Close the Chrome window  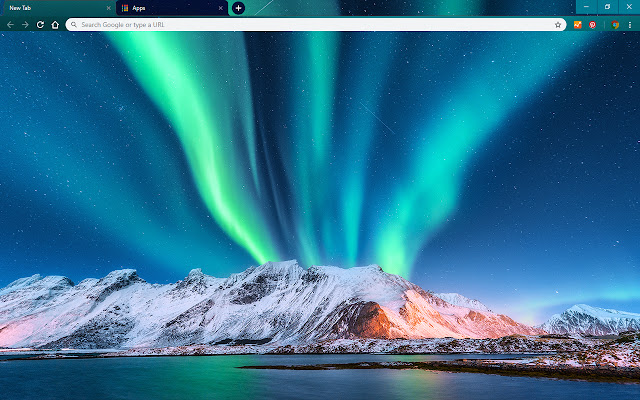pyautogui.click(x=629, y=7)
